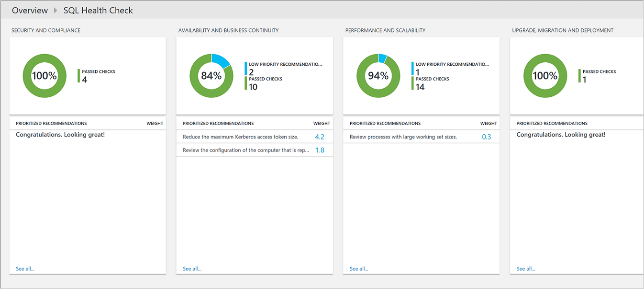Screen dimensions: 644x289
Task: Click "See all..." in the Availability panel
Action: tap(192, 268)
